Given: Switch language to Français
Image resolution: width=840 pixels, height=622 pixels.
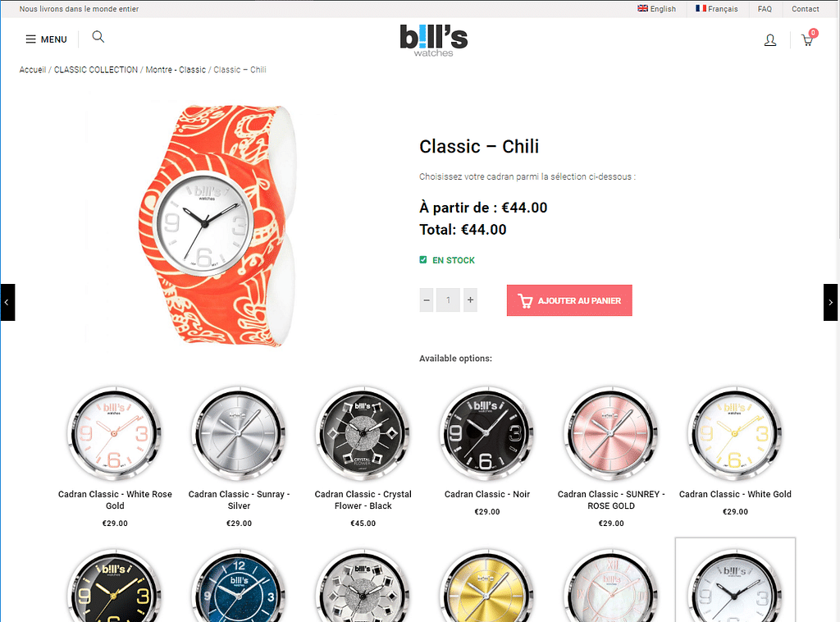Looking at the screenshot, I should [716, 8].
